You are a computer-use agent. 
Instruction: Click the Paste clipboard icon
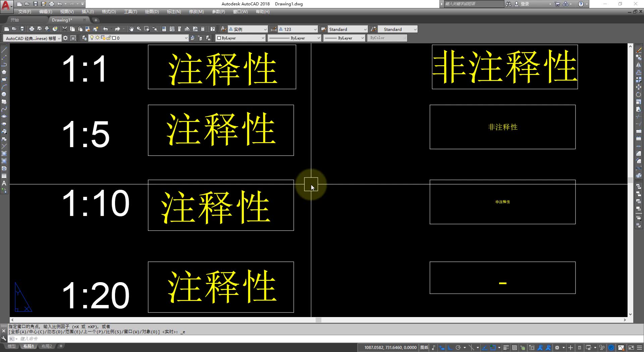[x=80, y=29]
